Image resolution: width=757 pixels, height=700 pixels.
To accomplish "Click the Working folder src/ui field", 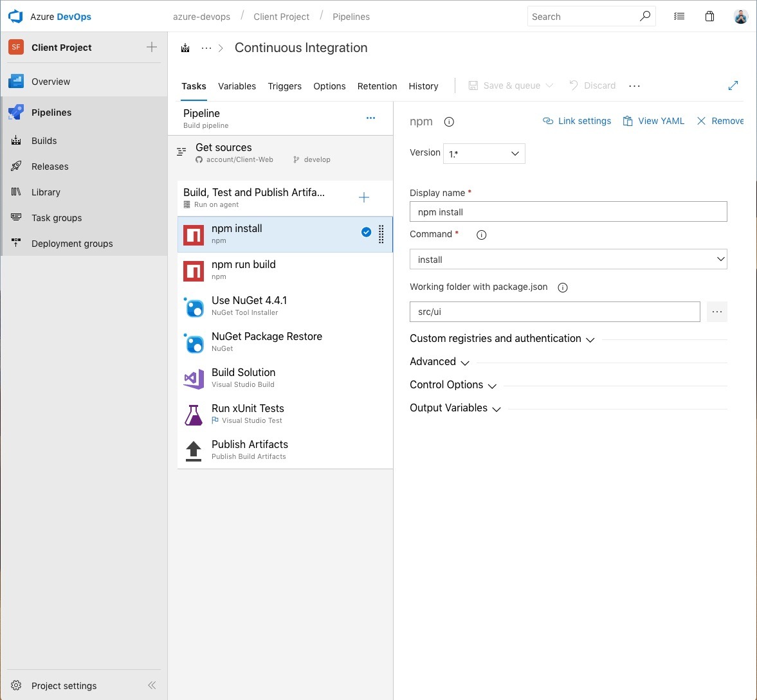I will pyautogui.click(x=554, y=312).
